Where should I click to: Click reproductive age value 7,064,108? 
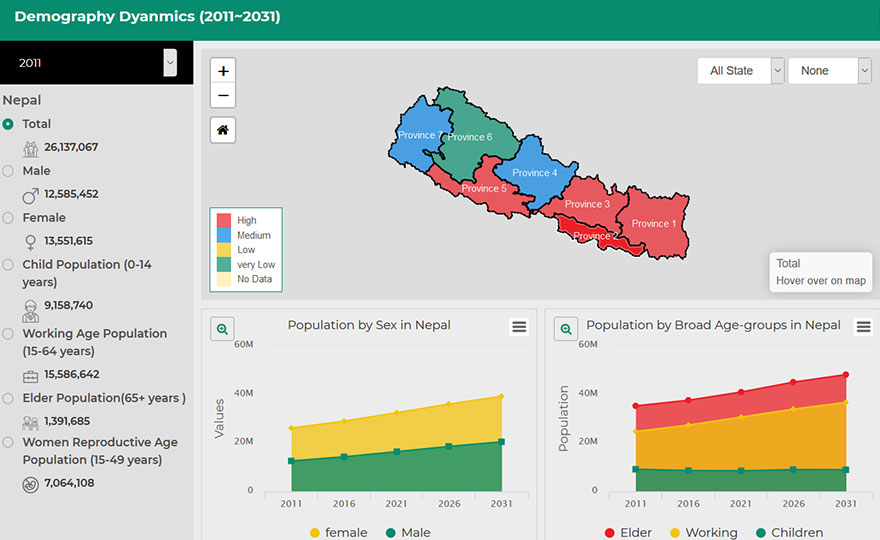[x=69, y=483]
